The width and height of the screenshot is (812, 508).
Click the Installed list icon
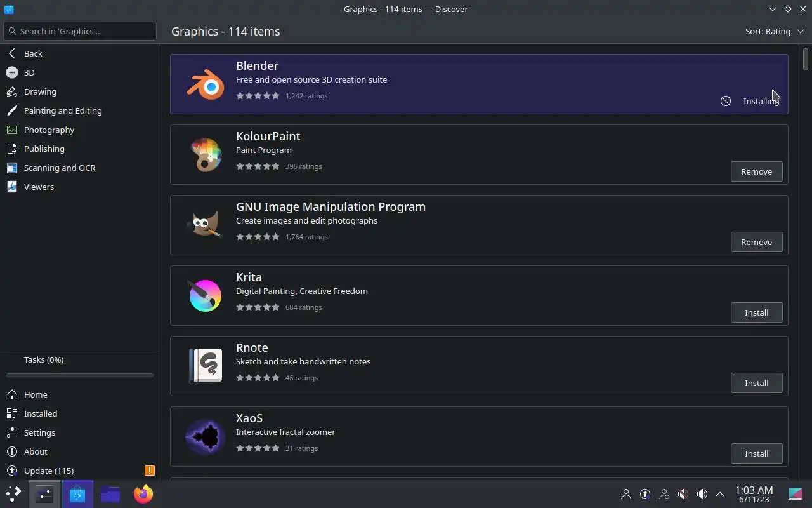(11, 413)
